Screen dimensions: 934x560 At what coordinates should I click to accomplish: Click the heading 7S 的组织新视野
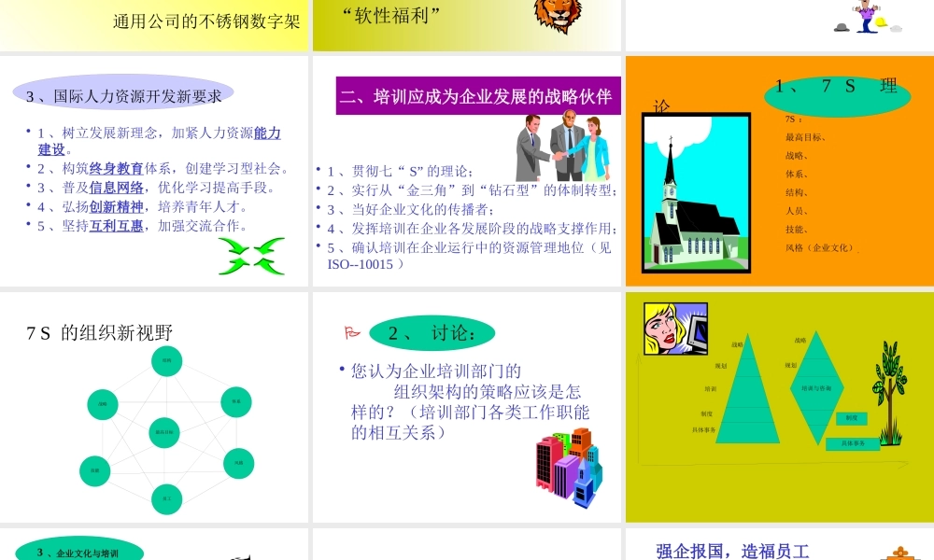(x=100, y=332)
